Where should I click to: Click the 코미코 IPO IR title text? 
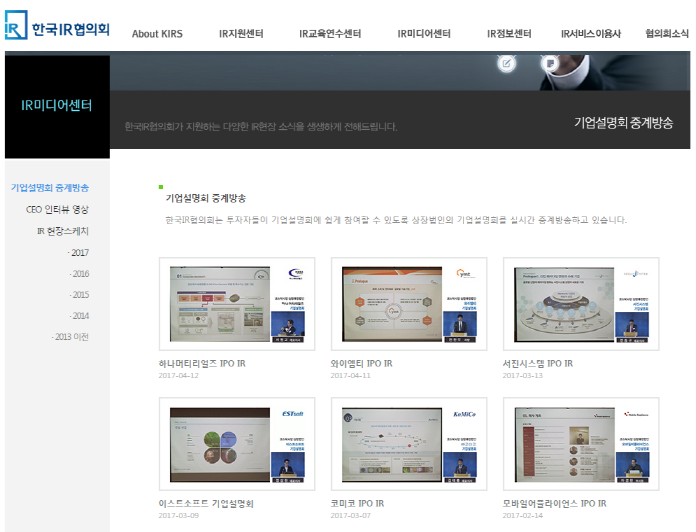click(x=357, y=504)
